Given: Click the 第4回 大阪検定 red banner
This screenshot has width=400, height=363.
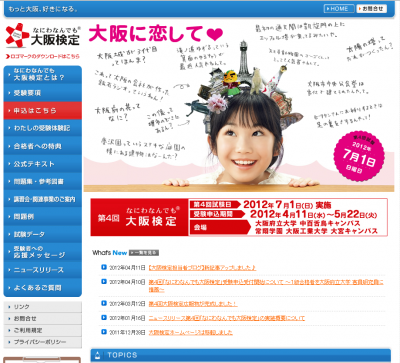Looking at the screenshot, I should coord(139,217).
